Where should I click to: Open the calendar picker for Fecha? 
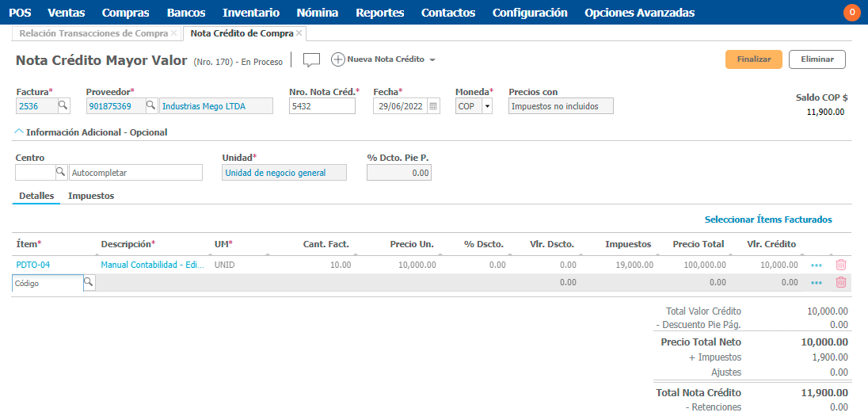(433, 106)
